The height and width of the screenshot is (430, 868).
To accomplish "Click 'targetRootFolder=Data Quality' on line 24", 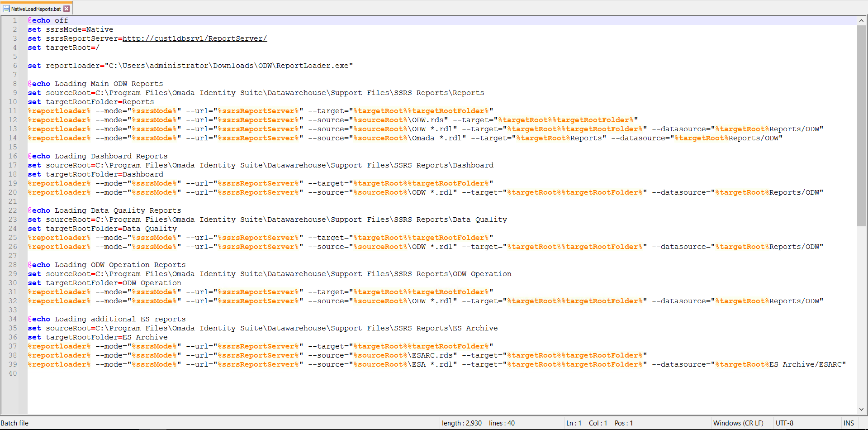I will (x=111, y=229).
